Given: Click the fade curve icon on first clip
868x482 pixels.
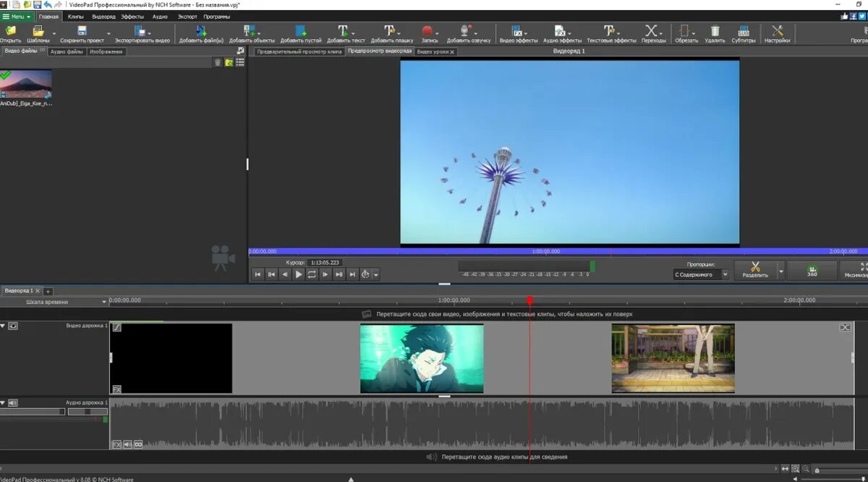Looking at the screenshot, I should [117, 328].
